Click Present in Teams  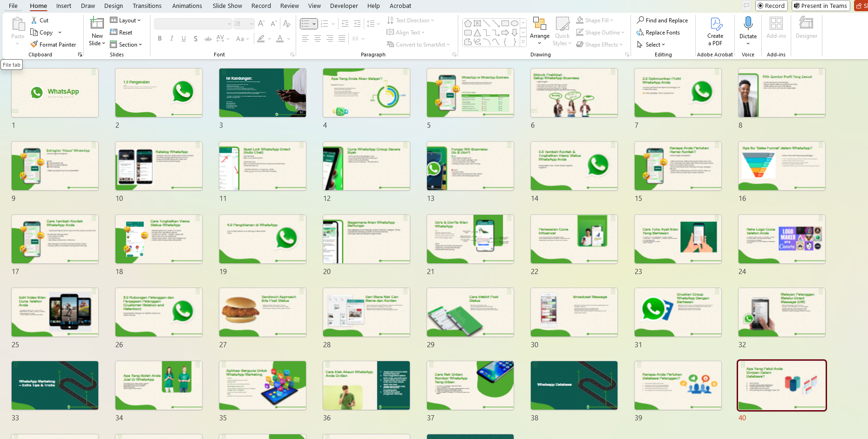pos(821,6)
